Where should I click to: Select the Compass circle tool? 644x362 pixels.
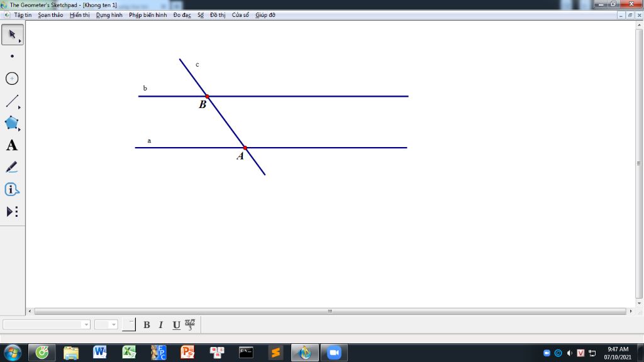click(13, 79)
